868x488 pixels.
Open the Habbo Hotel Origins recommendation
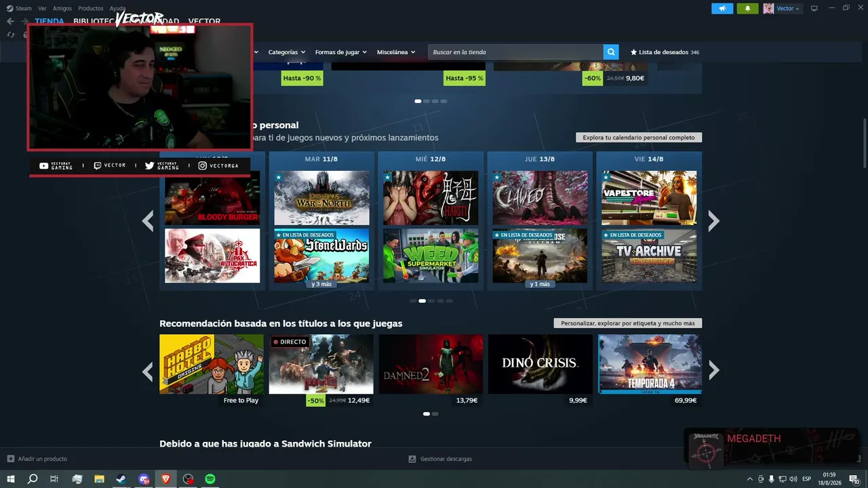tap(212, 364)
